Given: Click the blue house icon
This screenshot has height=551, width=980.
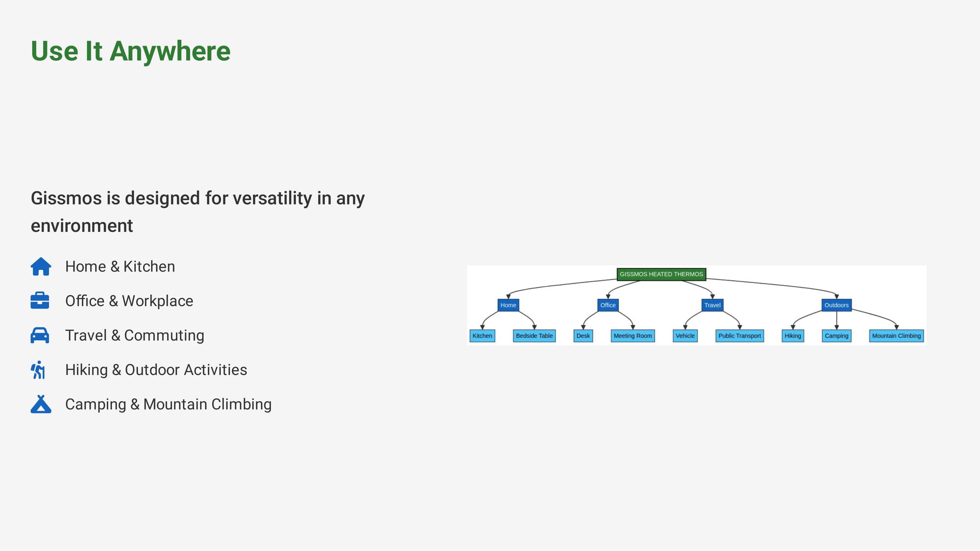Looking at the screenshot, I should click(x=41, y=266).
